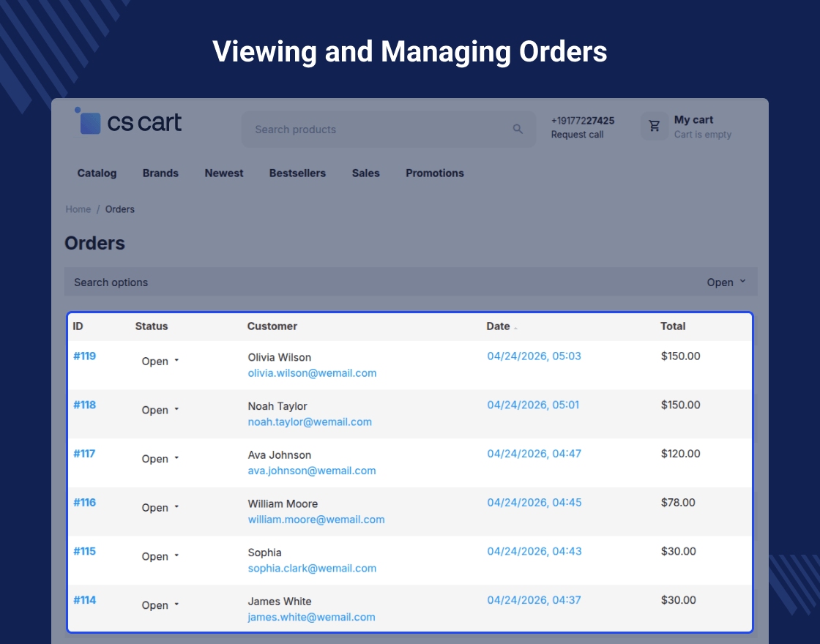Sort by ID column header

[78, 326]
